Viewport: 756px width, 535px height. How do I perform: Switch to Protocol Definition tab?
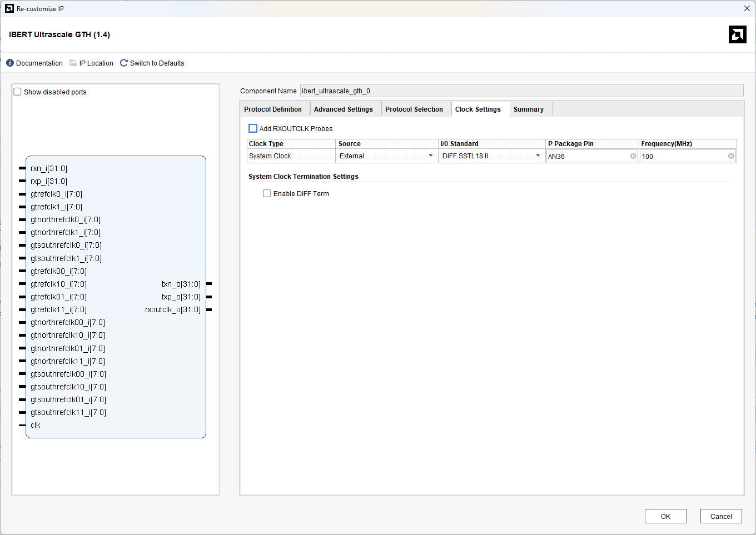tap(273, 109)
